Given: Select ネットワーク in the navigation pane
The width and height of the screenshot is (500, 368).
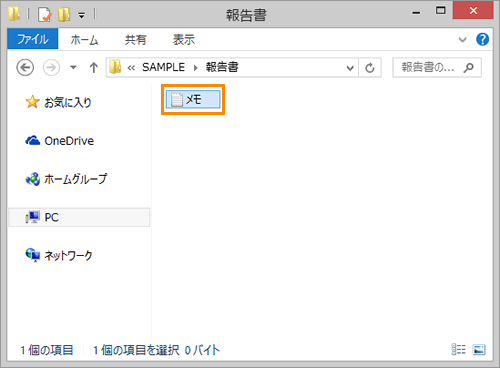Looking at the screenshot, I should pos(59,255).
